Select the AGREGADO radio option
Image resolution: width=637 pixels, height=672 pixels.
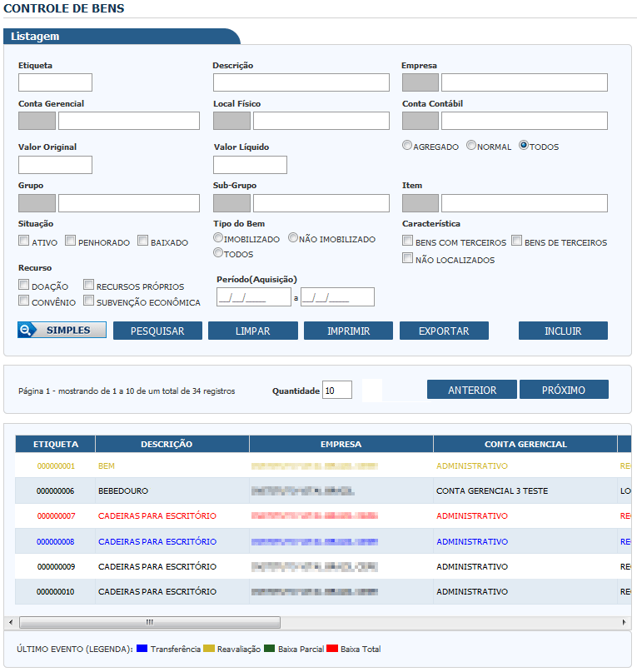tap(407, 145)
